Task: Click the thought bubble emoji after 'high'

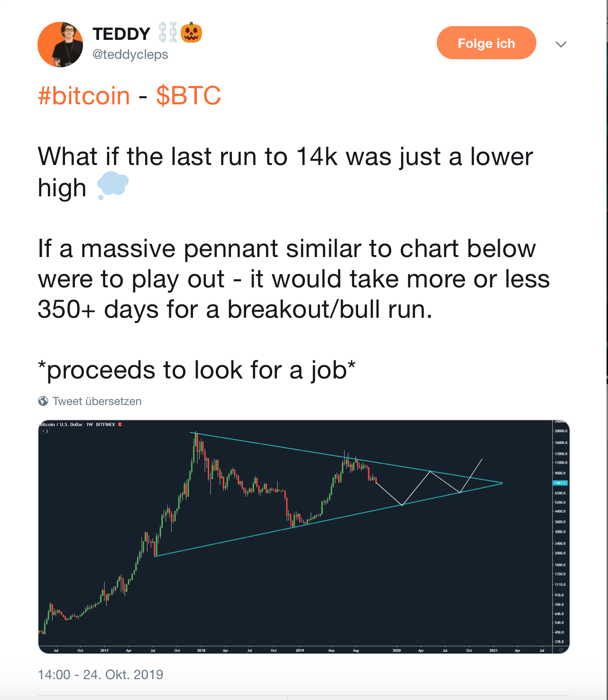Action: point(112,186)
